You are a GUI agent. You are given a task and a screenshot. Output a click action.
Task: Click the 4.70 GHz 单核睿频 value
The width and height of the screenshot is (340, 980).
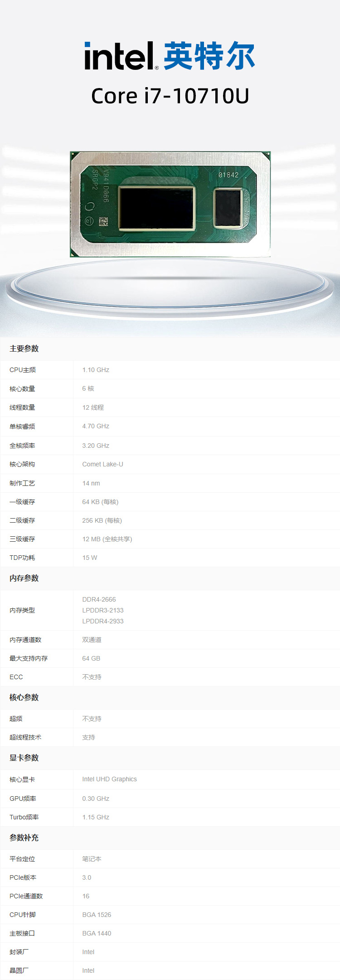point(96,426)
